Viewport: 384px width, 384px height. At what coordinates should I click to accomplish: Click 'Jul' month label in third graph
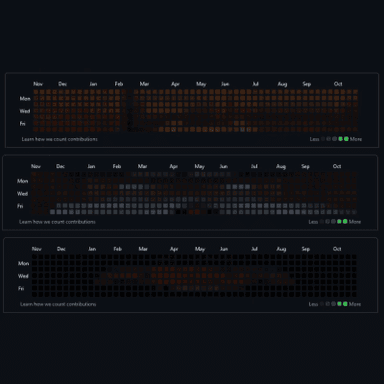(254, 249)
